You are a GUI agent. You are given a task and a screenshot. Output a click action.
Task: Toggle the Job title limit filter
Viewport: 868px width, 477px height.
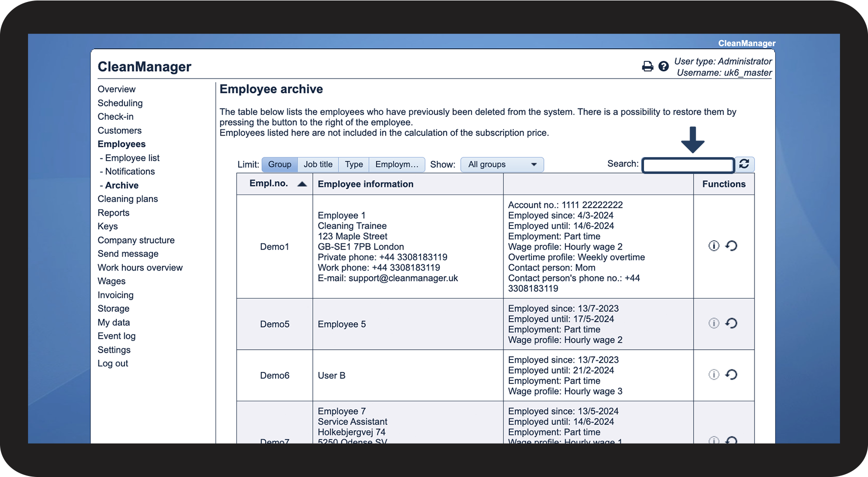pyautogui.click(x=318, y=165)
